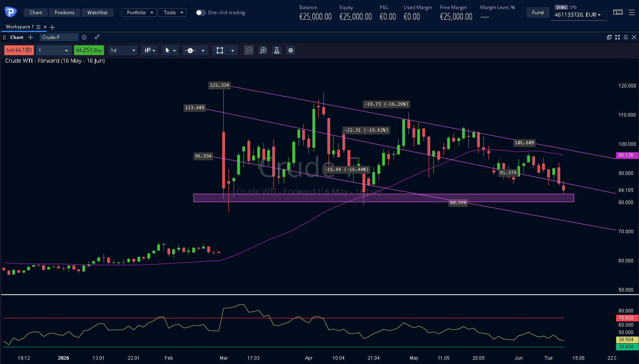Expand the 1d timeframe dropdown

point(123,50)
